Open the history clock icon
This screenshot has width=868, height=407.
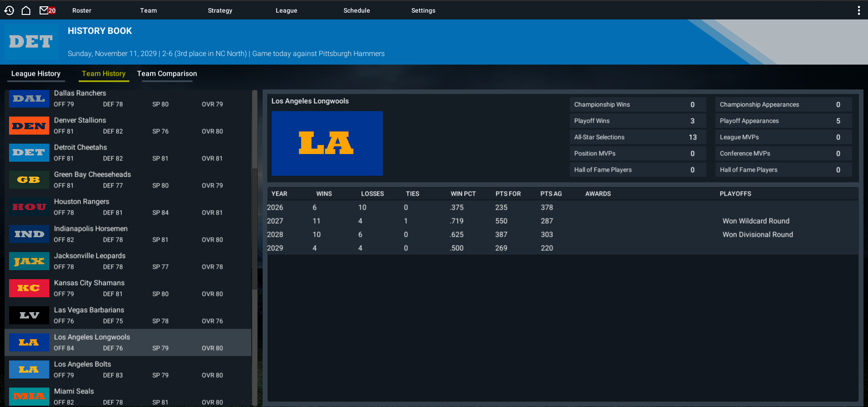coord(9,10)
